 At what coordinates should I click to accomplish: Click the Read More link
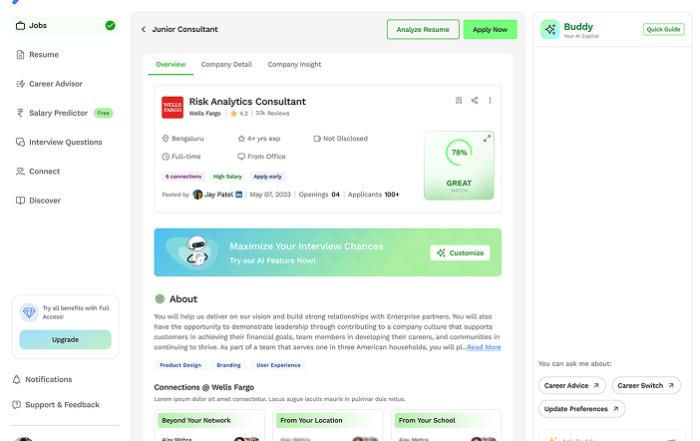click(x=484, y=347)
